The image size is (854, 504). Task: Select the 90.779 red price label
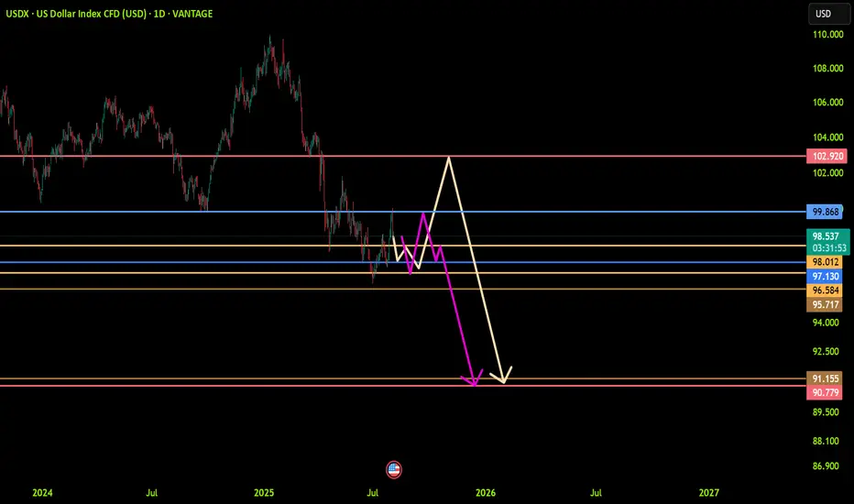pos(825,393)
